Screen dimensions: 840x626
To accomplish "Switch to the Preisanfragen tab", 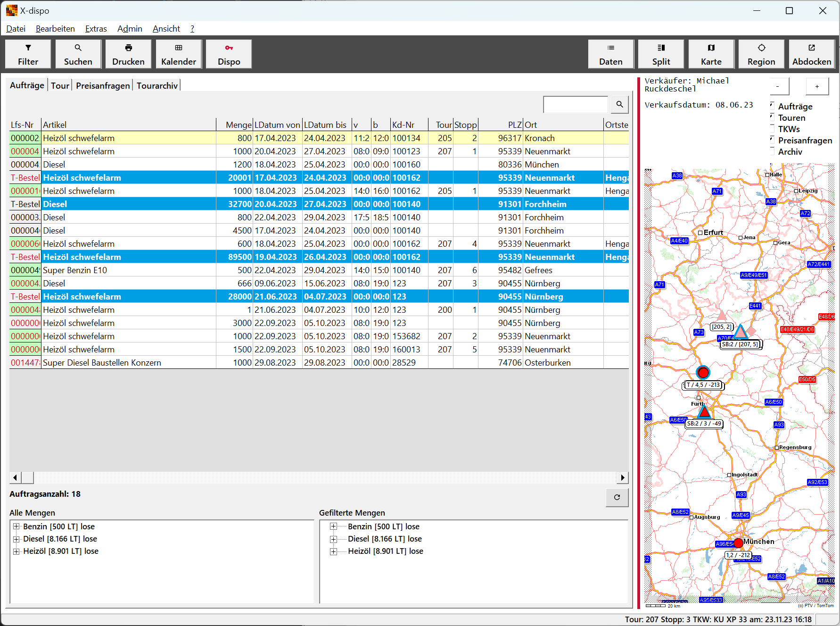I will (x=103, y=85).
